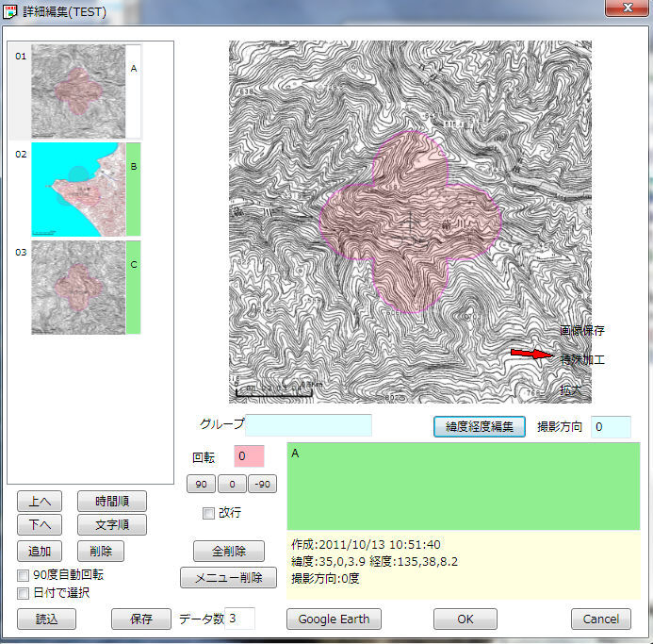Select thumbnail 01 labeled A
This screenshot has height=644, width=653.
[78, 91]
